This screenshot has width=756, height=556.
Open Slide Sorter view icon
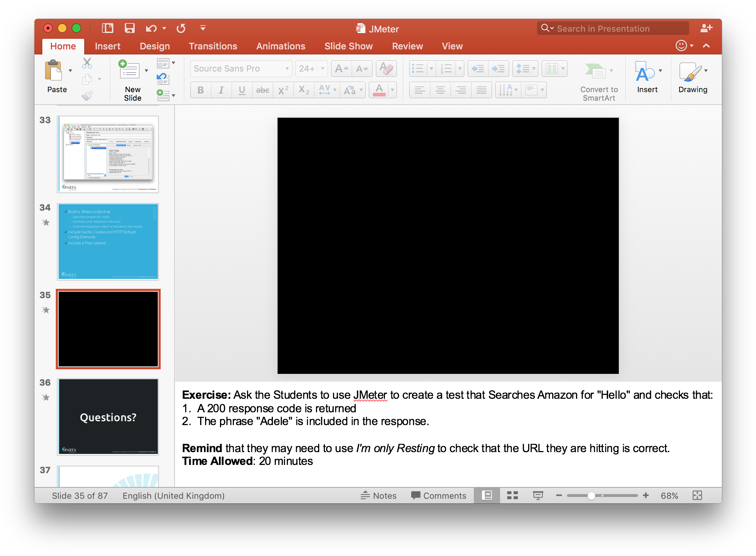coord(512,496)
